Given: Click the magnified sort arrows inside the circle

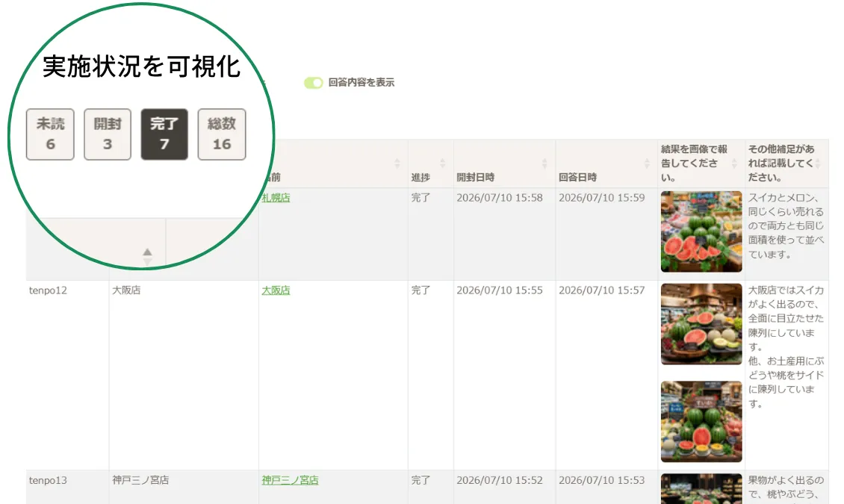Looking at the screenshot, I should (x=147, y=257).
